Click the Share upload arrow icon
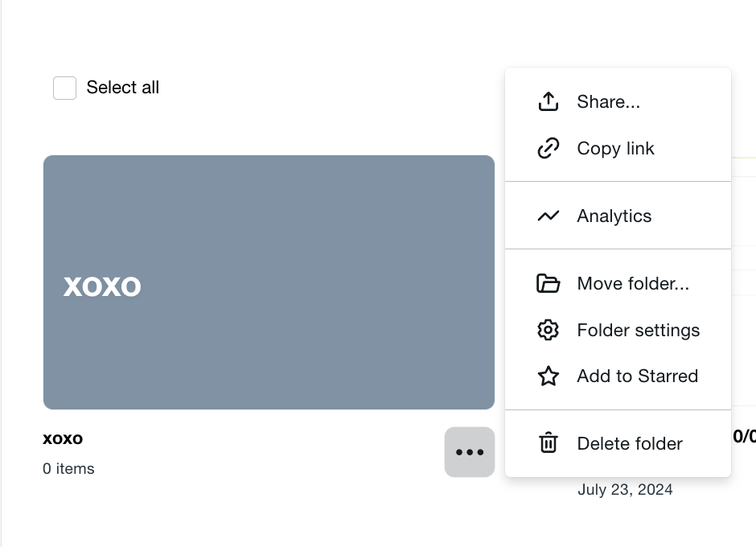This screenshot has height=547, width=756. click(549, 102)
